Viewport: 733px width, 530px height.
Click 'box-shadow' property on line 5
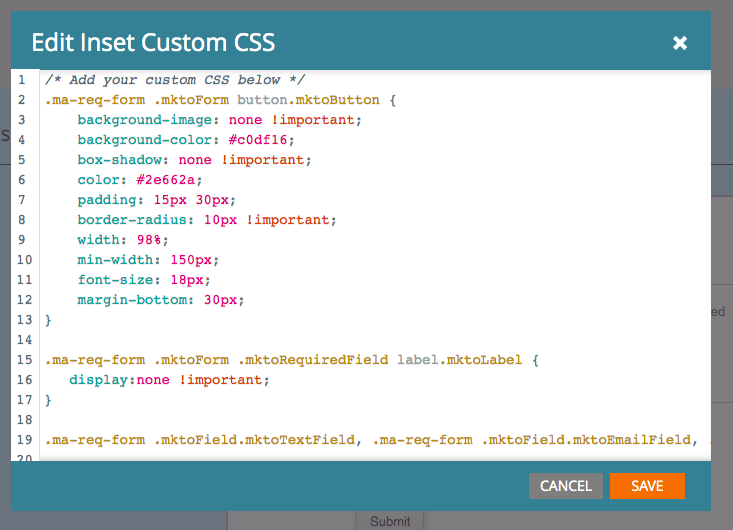(119, 160)
